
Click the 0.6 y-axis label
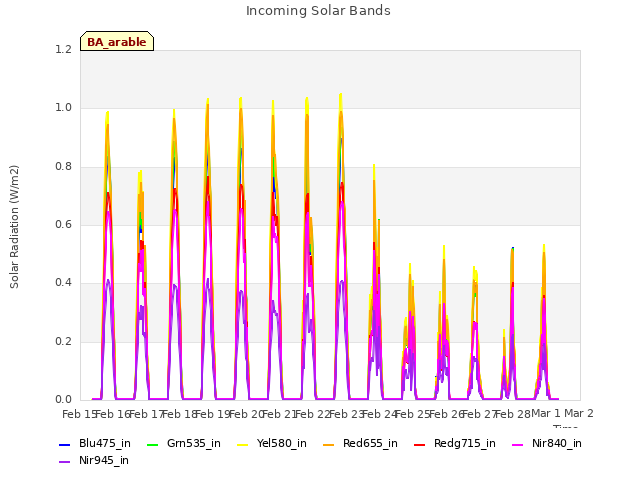(x=63, y=224)
